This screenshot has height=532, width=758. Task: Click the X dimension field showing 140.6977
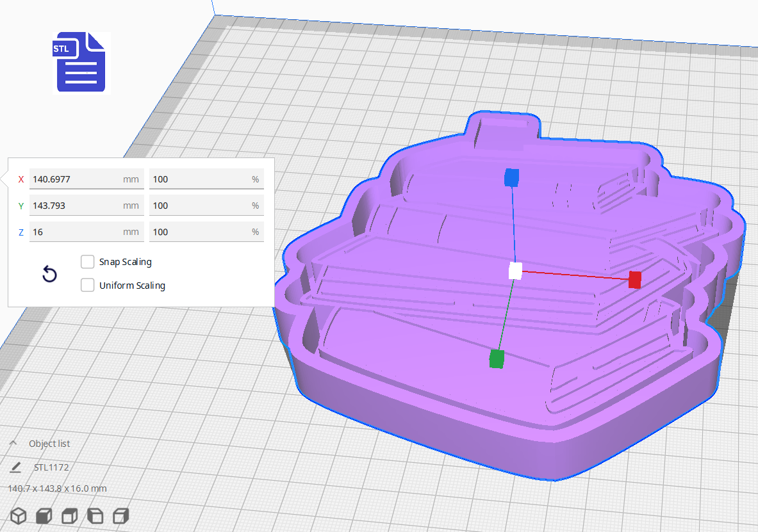87,179
